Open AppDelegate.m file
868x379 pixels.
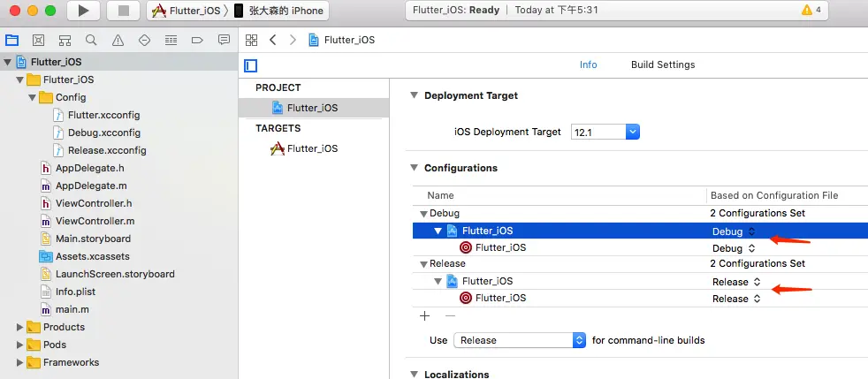91,186
